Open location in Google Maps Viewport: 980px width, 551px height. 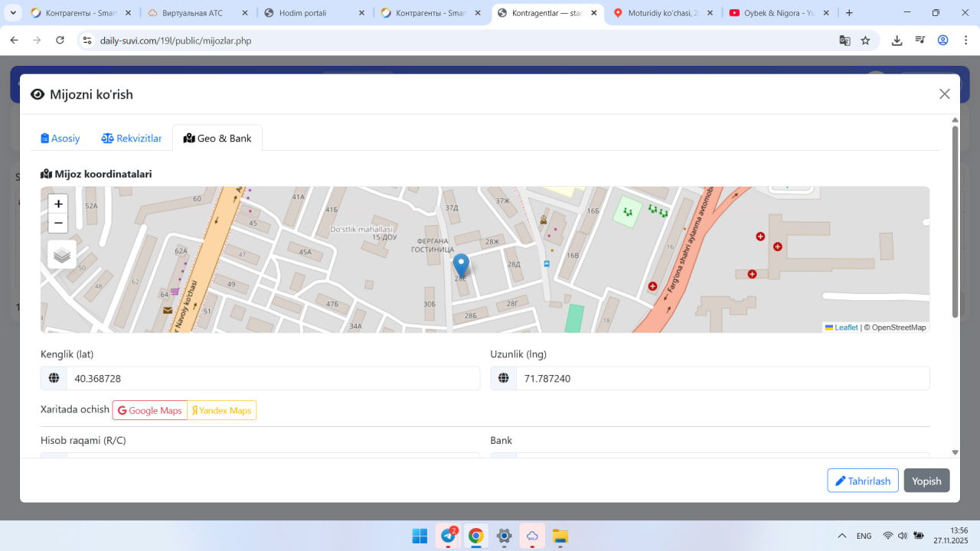click(x=150, y=410)
